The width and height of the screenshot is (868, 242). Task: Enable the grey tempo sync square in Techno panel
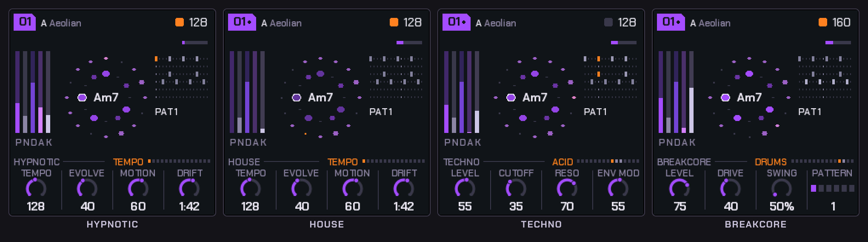click(x=608, y=22)
